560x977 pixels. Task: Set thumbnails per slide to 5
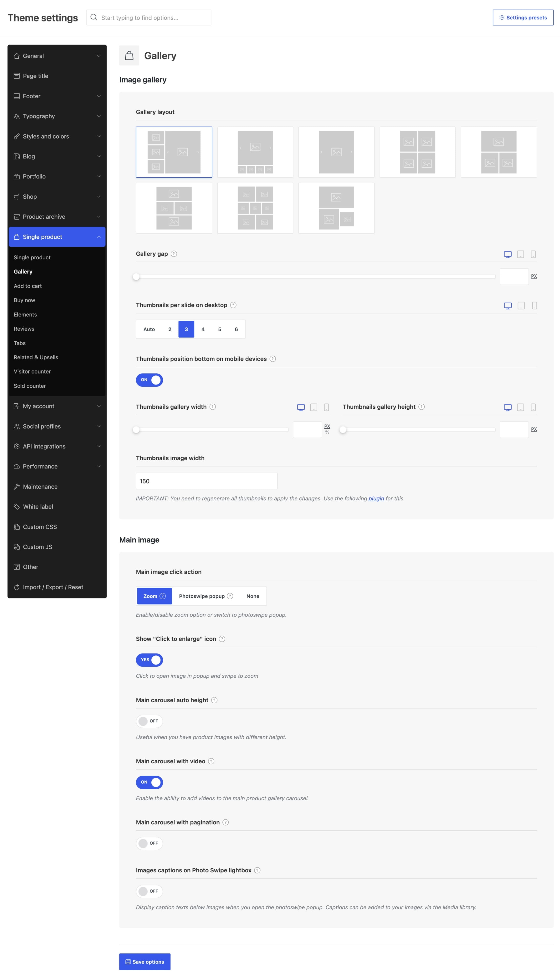(220, 329)
